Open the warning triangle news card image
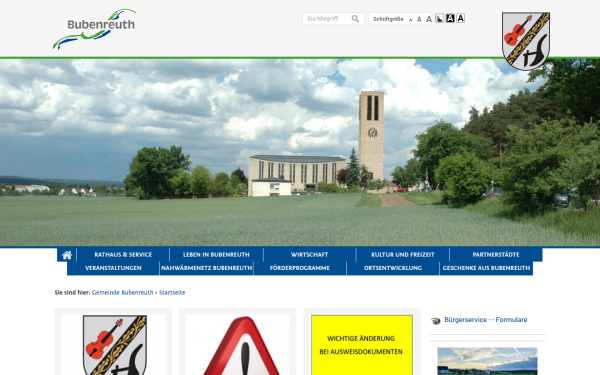The height and width of the screenshot is (375, 600). pos(238,344)
